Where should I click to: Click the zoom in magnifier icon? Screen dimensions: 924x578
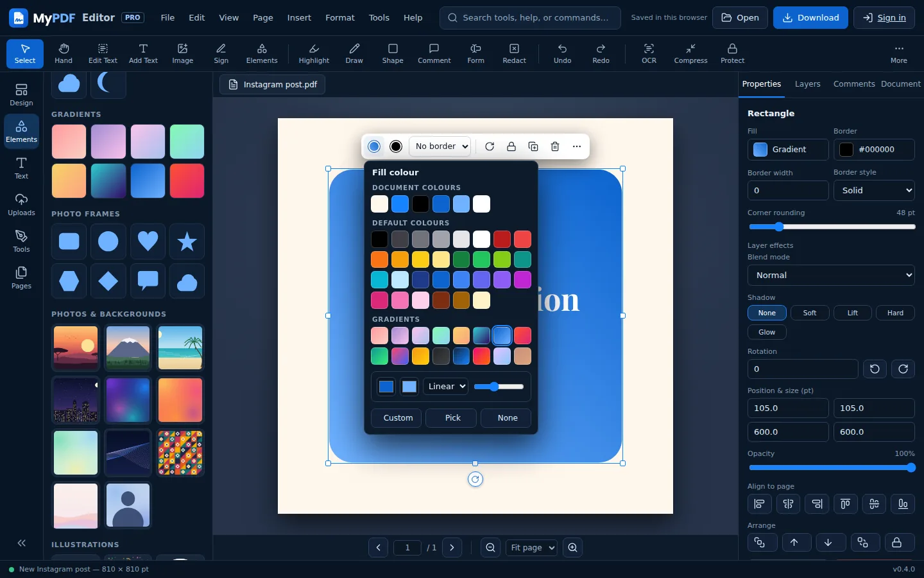tap(573, 548)
